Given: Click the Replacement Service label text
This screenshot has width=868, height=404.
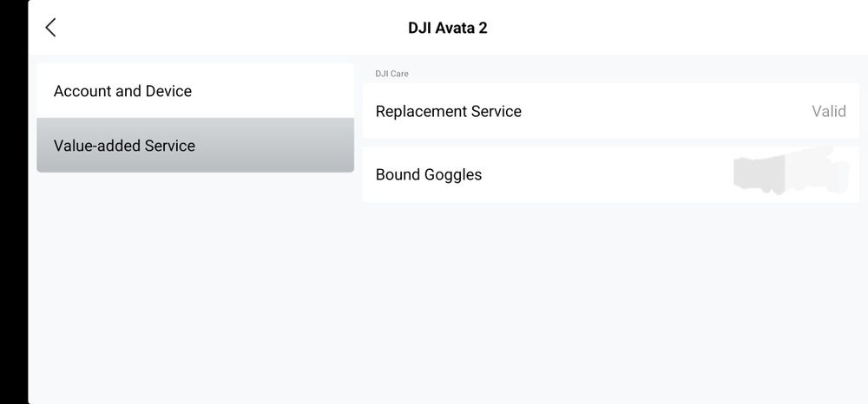Looking at the screenshot, I should click(448, 111).
